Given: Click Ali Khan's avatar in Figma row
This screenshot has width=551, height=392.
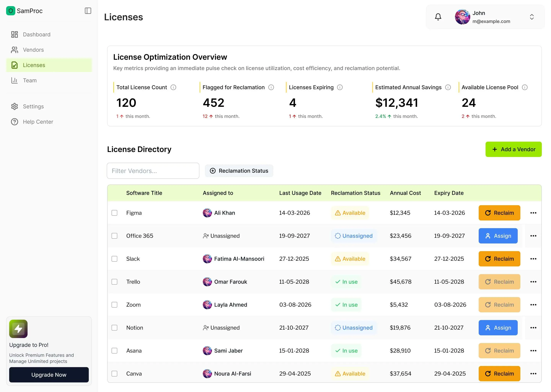Looking at the screenshot, I should tap(207, 213).
